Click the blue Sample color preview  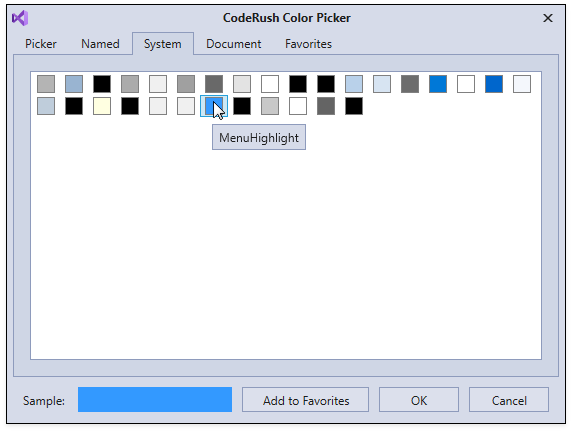(155, 400)
